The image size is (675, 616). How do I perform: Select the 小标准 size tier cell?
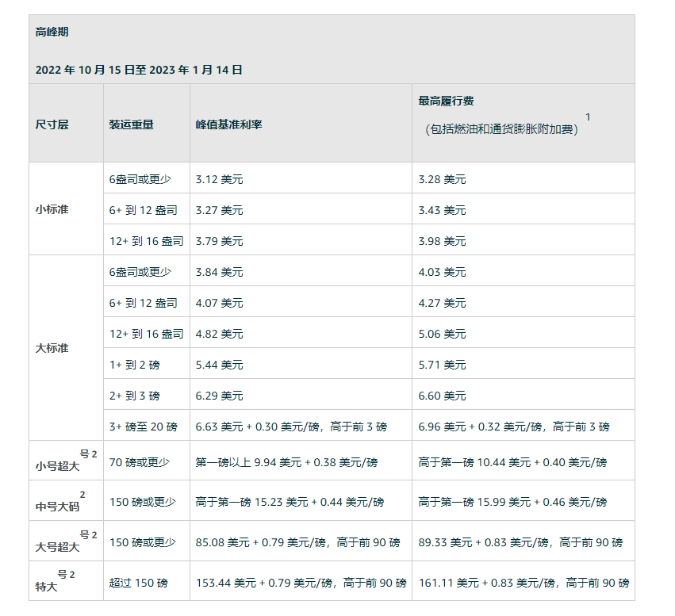[51, 210]
